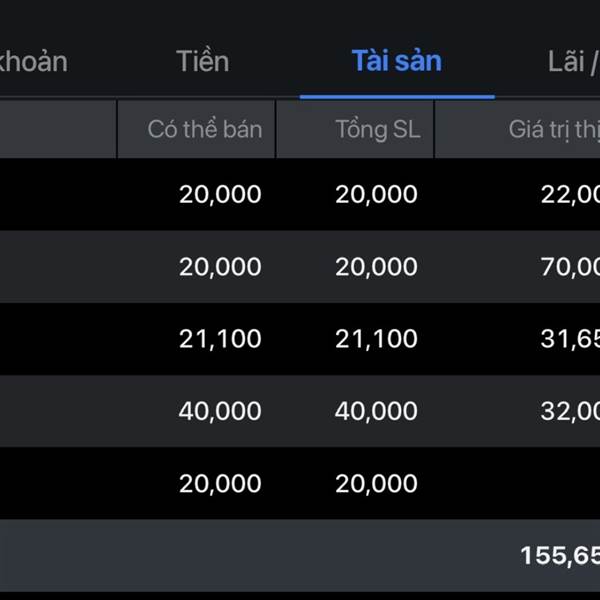The image size is (600, 600).
Task: Tap the 40,000 cell in Tổng SL
Action: (x=376, y=411)
